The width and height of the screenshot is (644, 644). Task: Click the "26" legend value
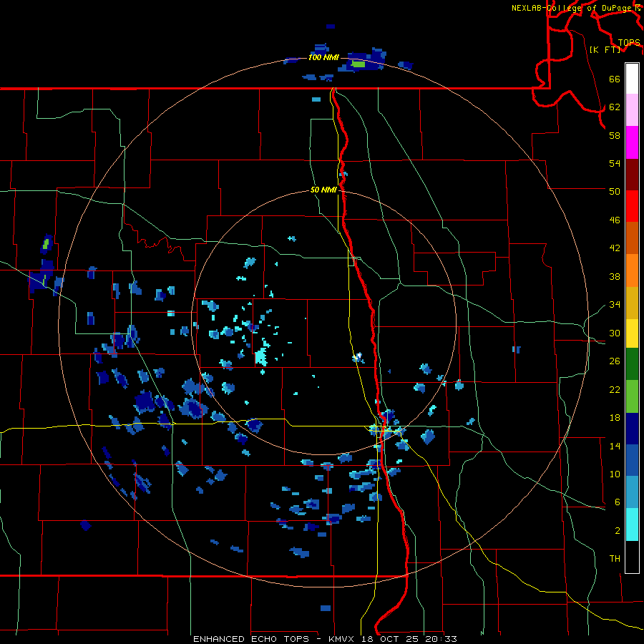(615, 361)
